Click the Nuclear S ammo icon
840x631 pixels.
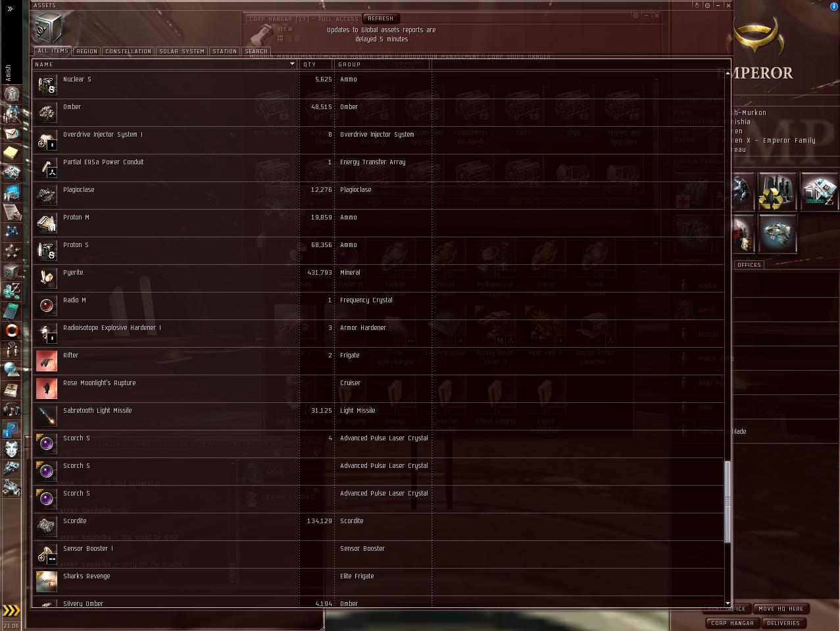(46, 85)
